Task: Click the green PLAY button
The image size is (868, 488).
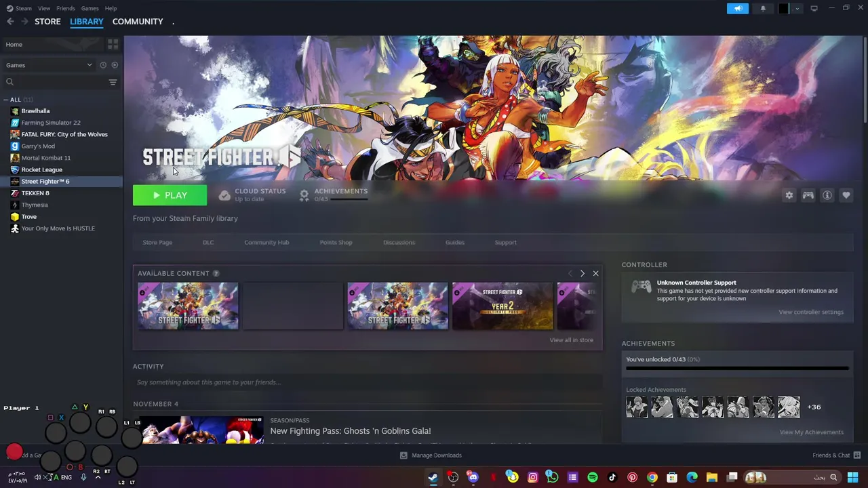Action: point(170,195)
